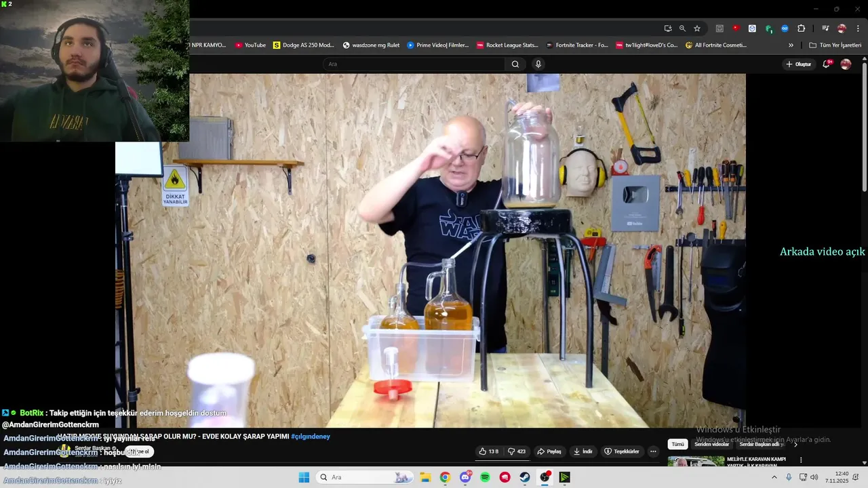Click the microphone icon in system tray
868x488 pixels.
pos(789,477)
